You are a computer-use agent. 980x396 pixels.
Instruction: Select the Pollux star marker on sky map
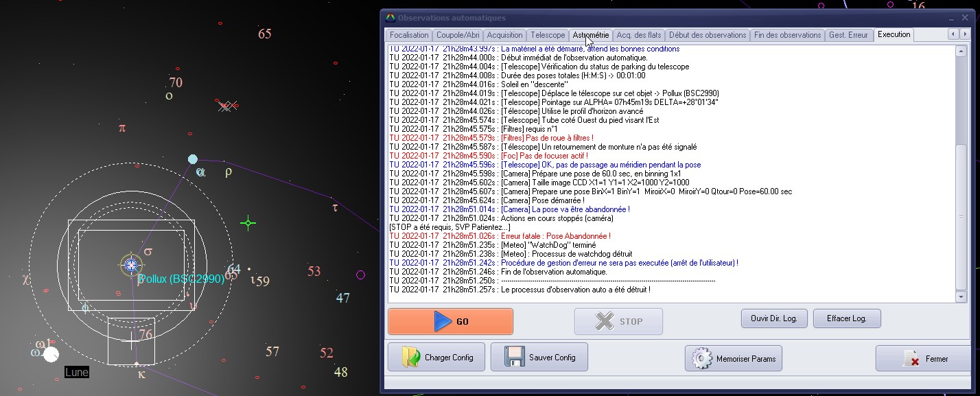(131, 265)
